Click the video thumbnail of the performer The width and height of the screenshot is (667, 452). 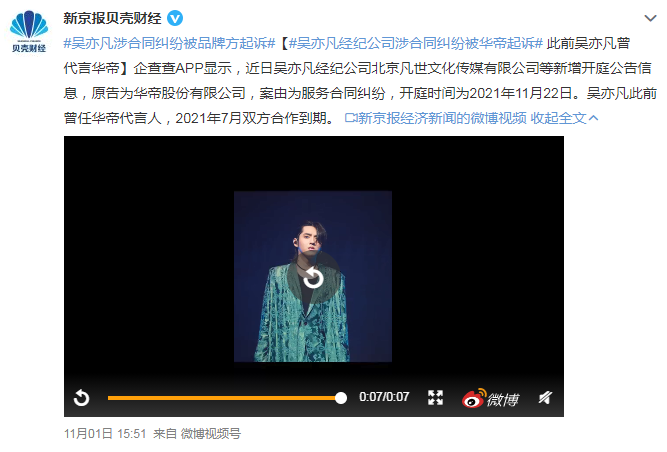coord(313,276)
